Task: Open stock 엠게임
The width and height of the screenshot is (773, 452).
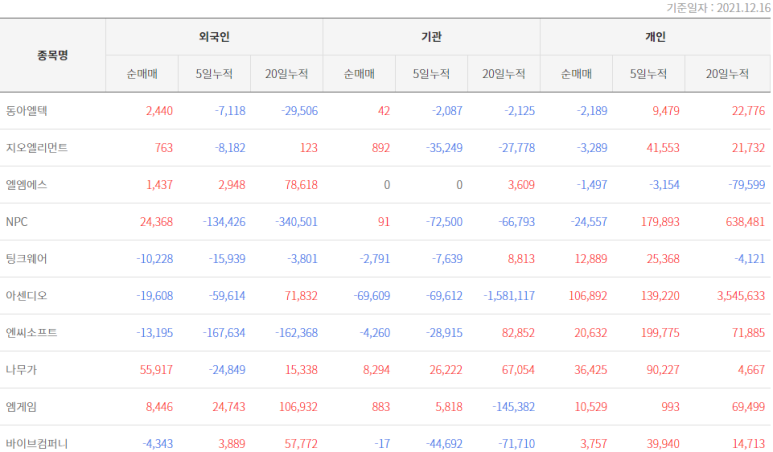Action: tap(21, 407)
